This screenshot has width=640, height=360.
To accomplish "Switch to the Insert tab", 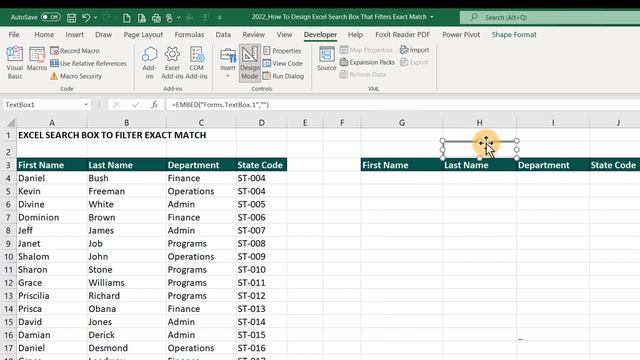I will pyautogui.click(x=75, y=35).
